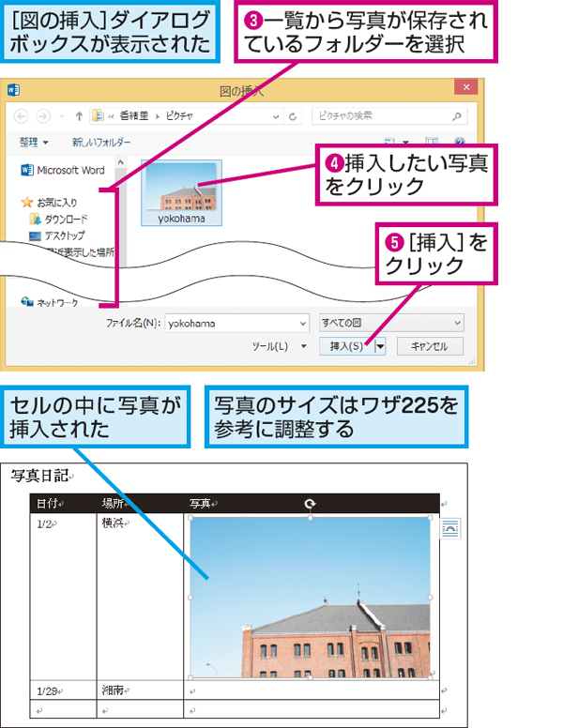The image size is (563, 728).
Task: Open the recent locations arrow beside Forward
Action: tap(62, 116)
